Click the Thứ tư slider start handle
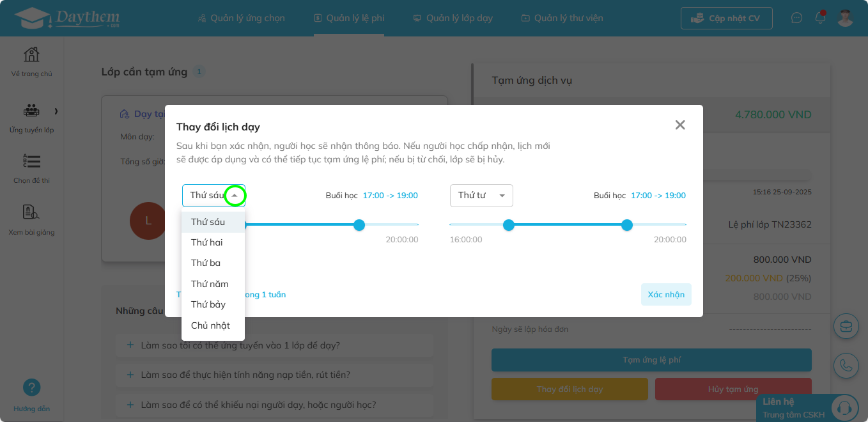This screenshot has width=868, height=422. (x=509, y=225)
